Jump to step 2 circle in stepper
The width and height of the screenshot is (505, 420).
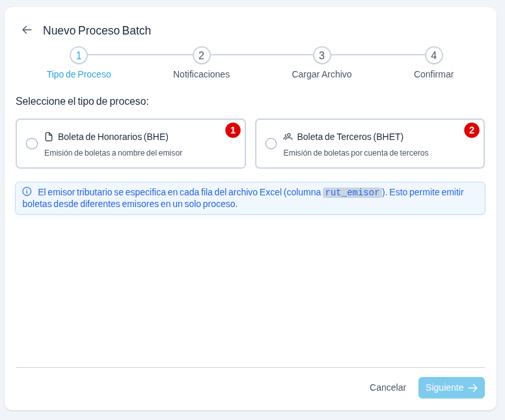click(201, 55)
